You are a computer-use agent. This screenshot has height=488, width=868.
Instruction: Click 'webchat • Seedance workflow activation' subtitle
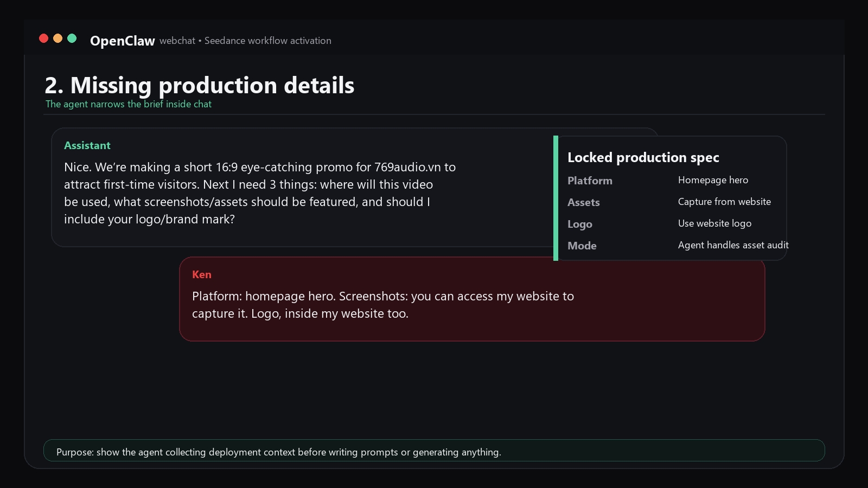click(245, 41)
